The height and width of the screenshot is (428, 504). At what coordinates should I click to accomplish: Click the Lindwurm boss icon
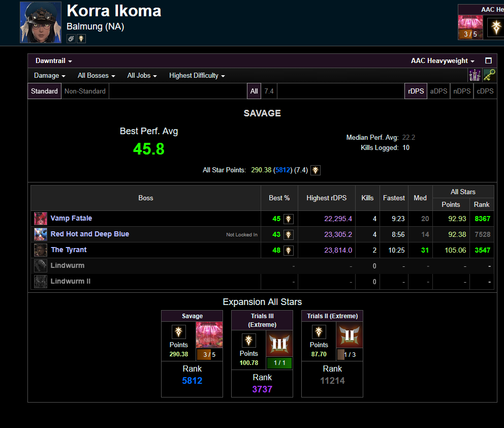click(x=41, y=266)
